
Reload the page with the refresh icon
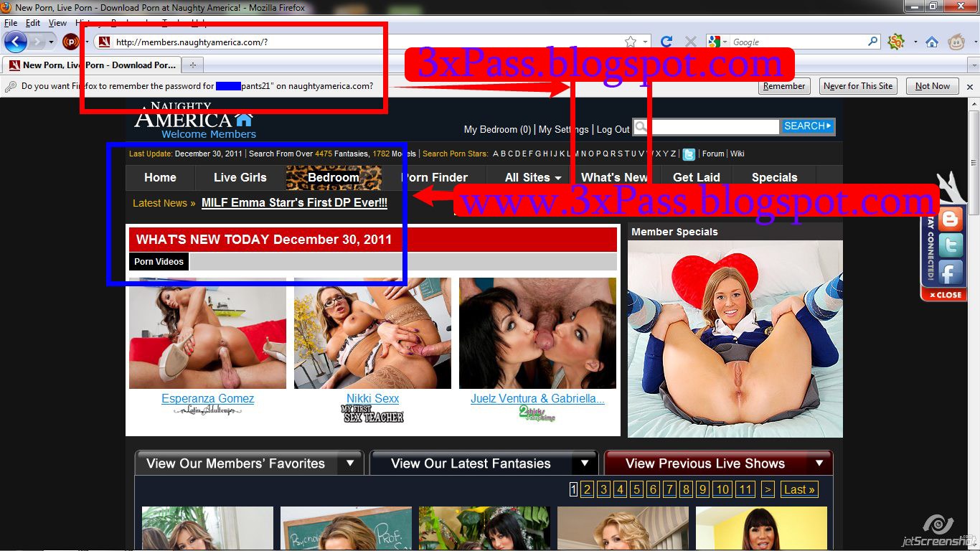[x=666, y=42]
